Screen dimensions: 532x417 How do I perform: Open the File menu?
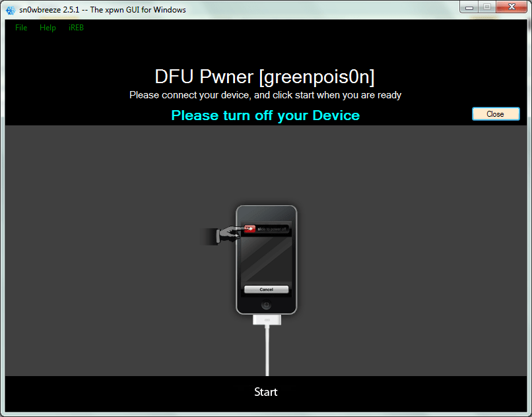point(21,28)
